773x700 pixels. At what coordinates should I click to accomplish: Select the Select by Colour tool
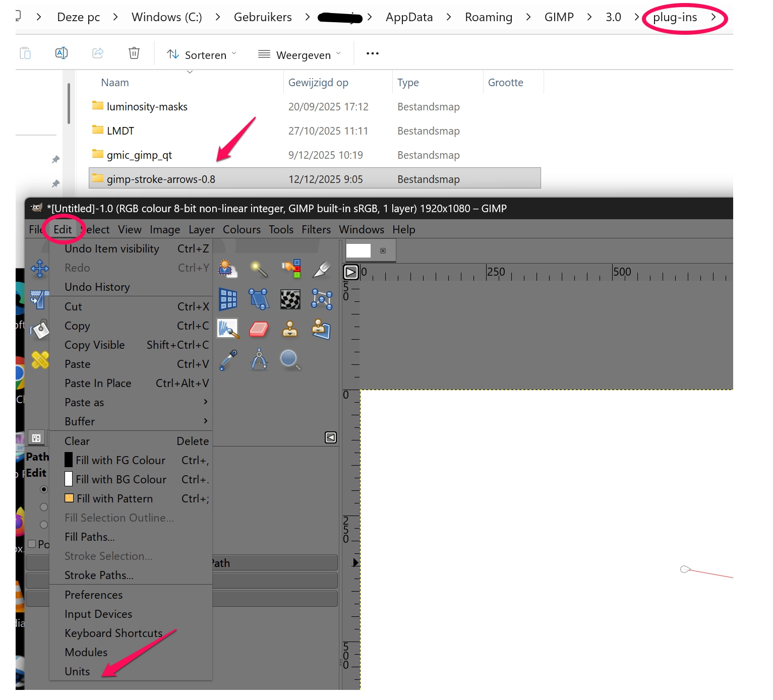(290, 269)
